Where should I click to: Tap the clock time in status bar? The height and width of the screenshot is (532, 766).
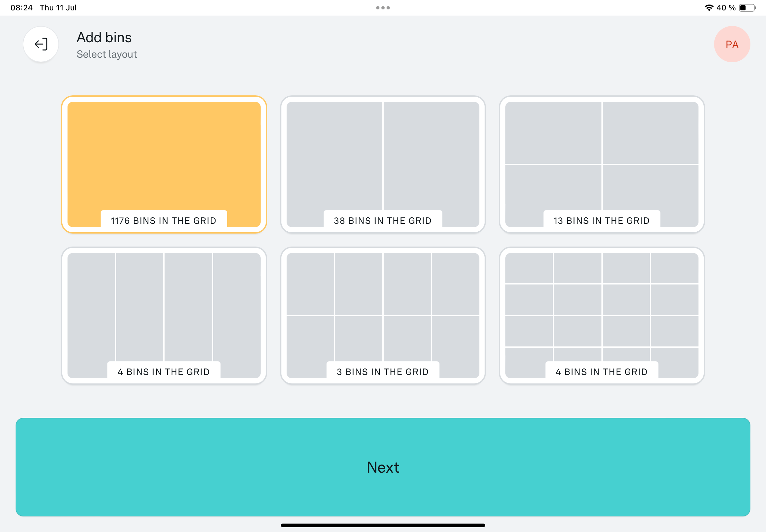[21, 8]
